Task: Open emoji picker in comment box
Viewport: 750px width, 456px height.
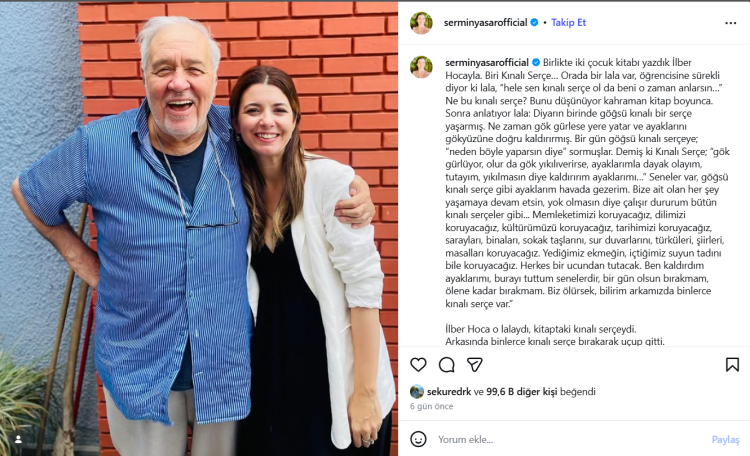Action: 418,439
